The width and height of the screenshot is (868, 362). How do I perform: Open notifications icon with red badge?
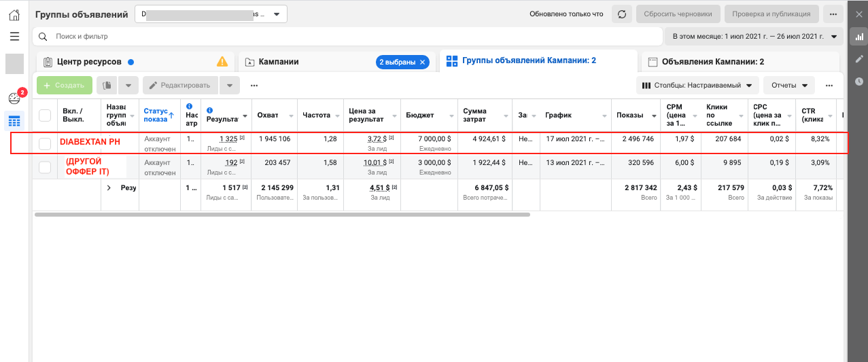point(14,98)
